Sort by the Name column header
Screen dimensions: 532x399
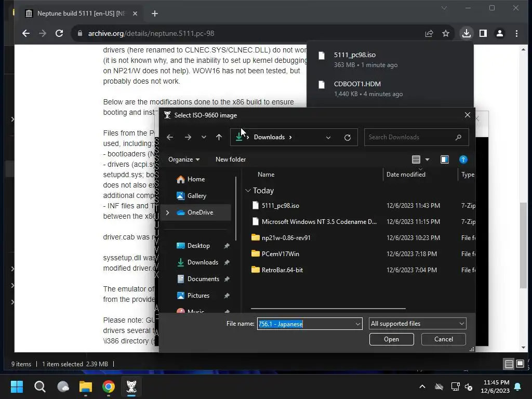click(266, 175)
